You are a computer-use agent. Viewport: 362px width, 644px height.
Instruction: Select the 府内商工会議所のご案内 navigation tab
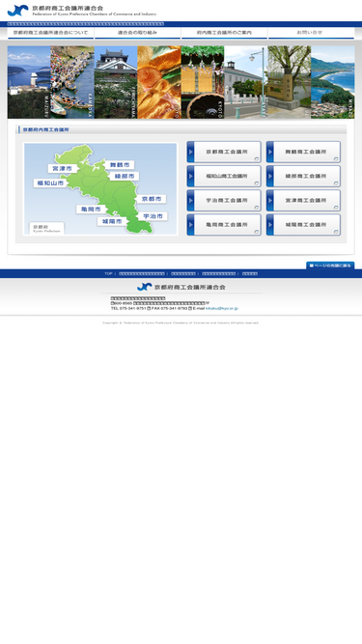point(224,33)
